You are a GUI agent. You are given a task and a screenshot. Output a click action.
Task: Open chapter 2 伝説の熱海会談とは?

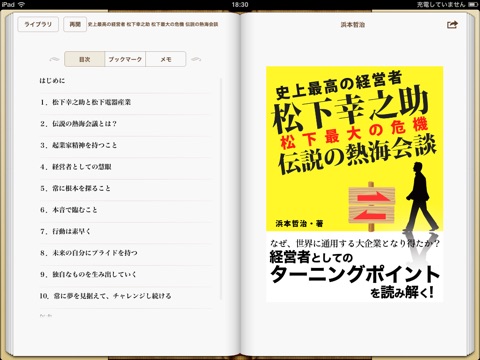[x=126, y=124]
